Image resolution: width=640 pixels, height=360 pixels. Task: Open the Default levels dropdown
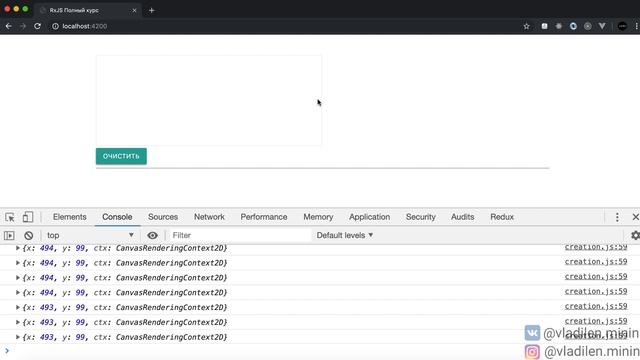[344, 236]
